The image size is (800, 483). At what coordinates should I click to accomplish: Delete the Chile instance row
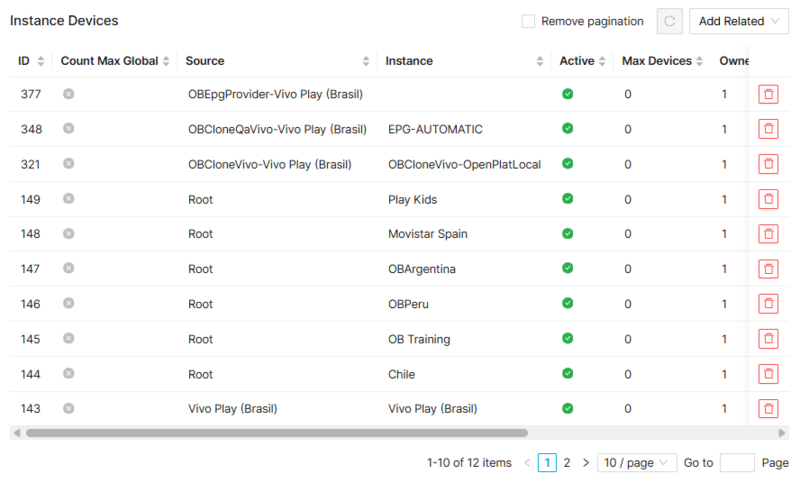[x=768, y=374]
